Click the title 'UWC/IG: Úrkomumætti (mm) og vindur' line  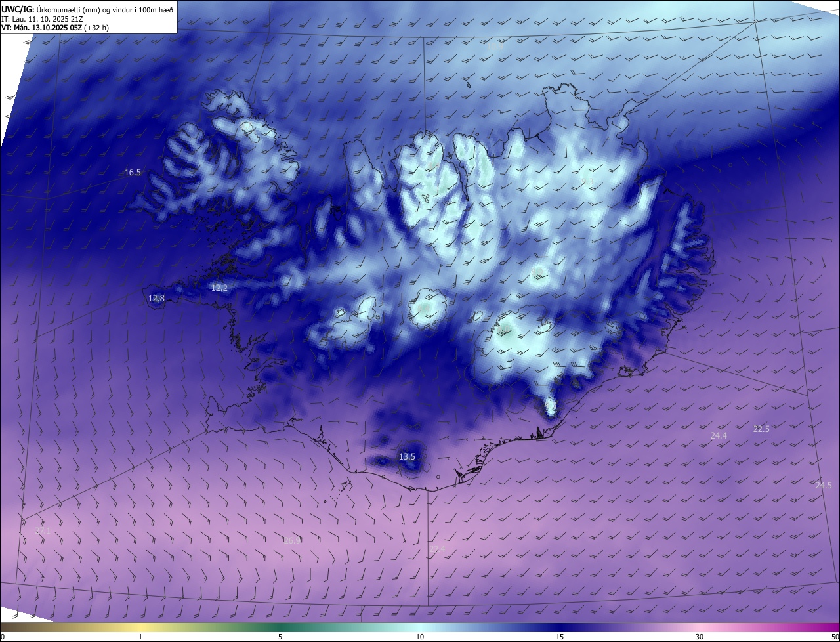point(88,9)
